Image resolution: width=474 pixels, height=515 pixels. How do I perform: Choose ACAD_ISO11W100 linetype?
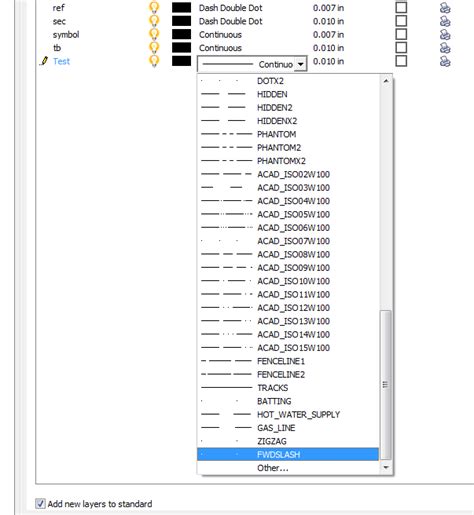[288, 294]
